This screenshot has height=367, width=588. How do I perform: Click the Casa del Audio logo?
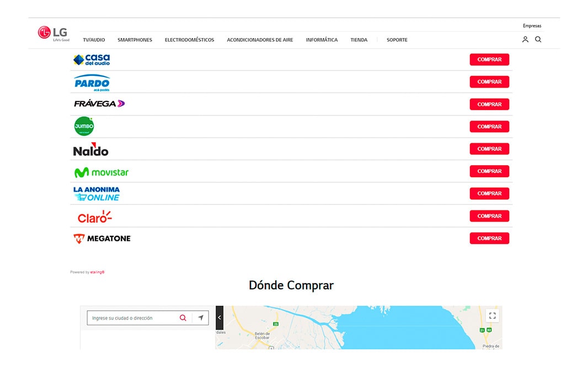[x=92, y=60]
